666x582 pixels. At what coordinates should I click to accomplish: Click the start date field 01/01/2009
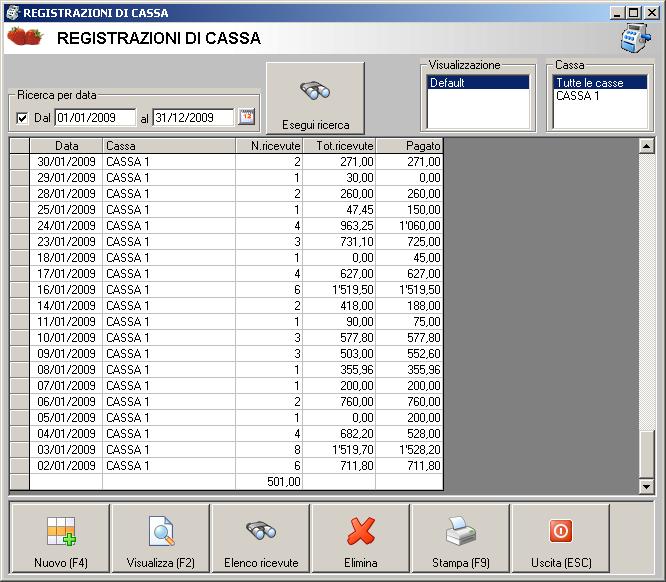click(96, 118)
